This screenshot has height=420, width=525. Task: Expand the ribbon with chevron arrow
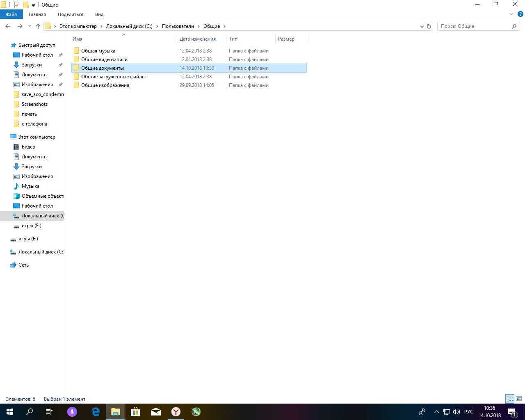511,14
